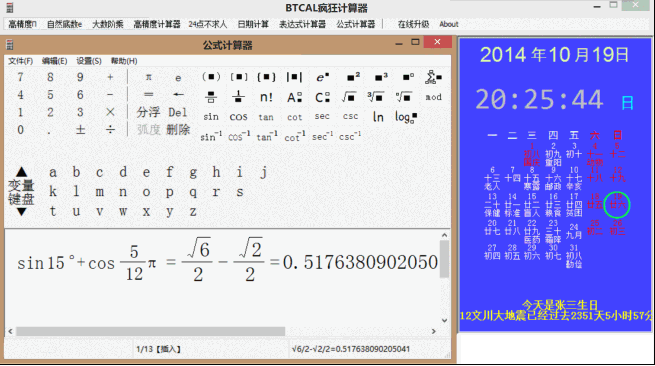Insert log with base template
The height and width of the screenshot is (366, 655).
tap(406, 117)
